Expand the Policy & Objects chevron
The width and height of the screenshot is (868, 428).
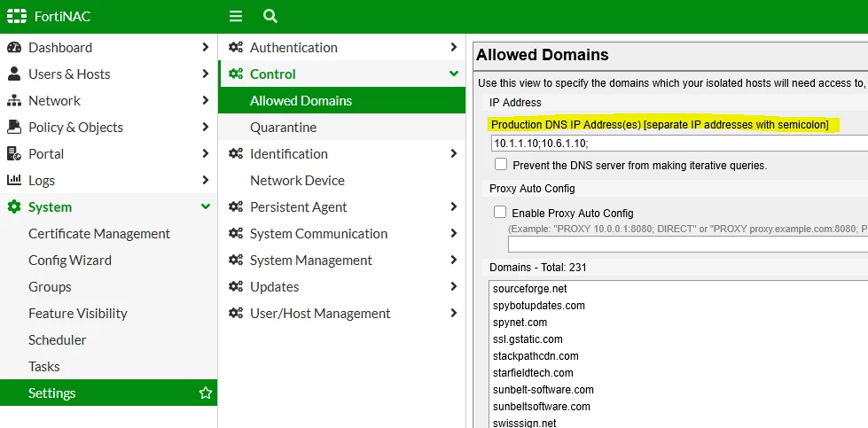pos(206,128)
